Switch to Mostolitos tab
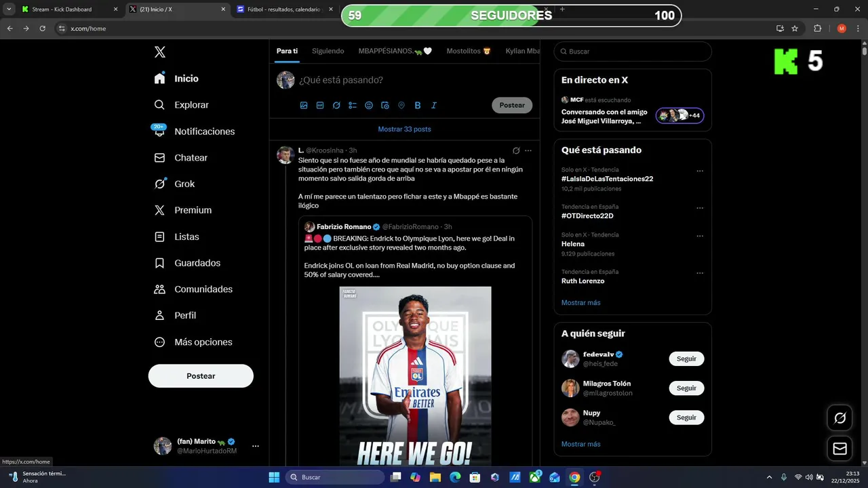868x488 pixels. point(469,51)
